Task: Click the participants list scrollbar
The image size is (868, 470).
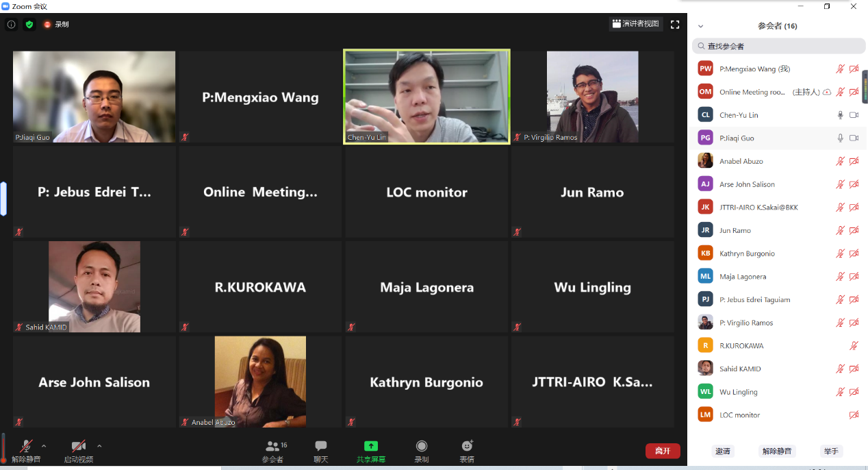Action: (x=865, y=86)
